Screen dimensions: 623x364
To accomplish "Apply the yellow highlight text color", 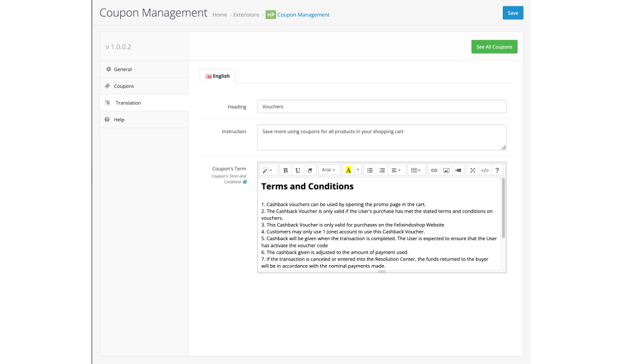I will 348,170.
